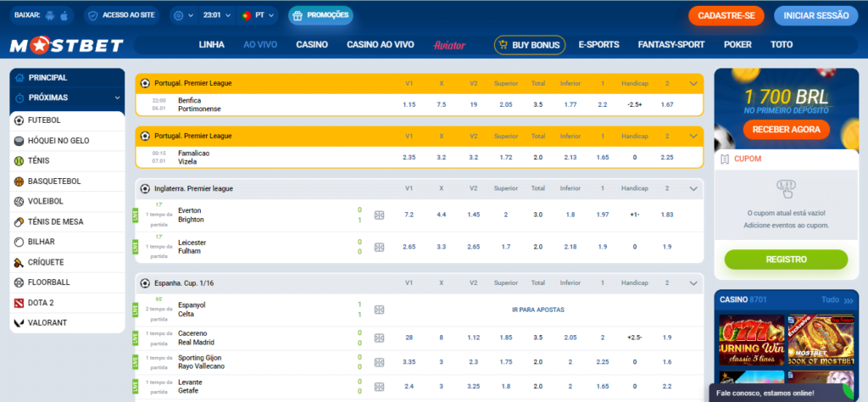
Task: Switch to the E-Sports tab
Action: coord(598,44)
